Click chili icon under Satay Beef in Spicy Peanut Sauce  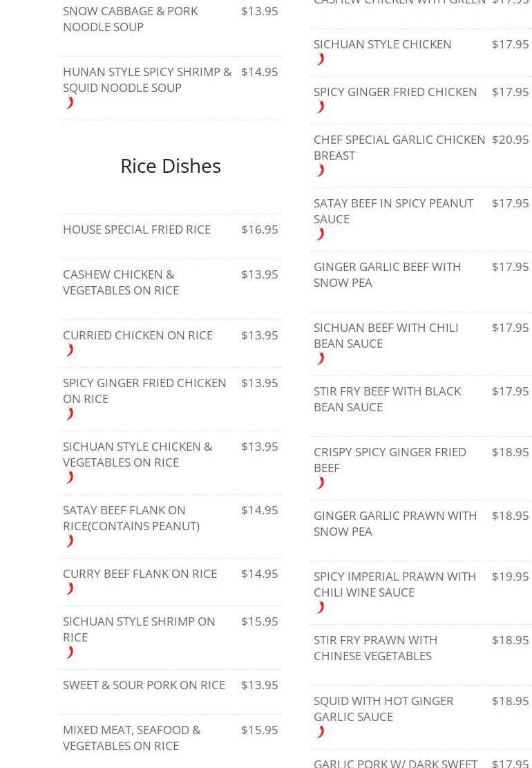pyautogui.click(x=321, y=234)
